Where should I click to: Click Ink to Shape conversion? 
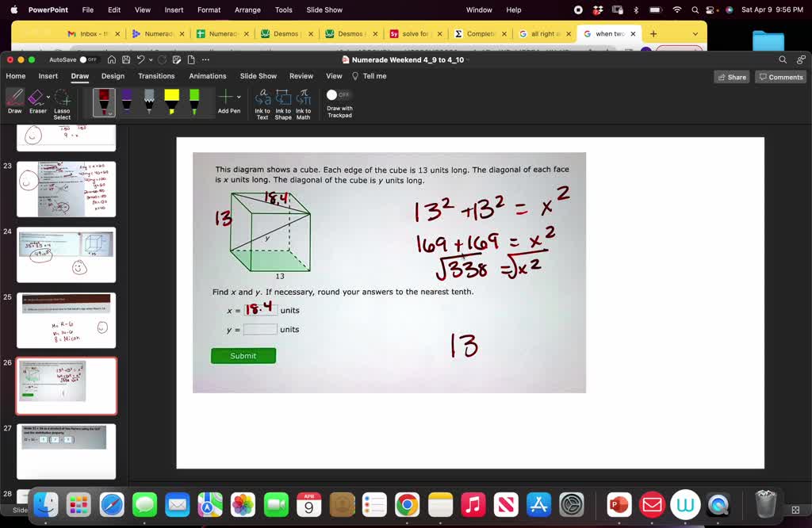pyautogui.click(x=284, y=102)
